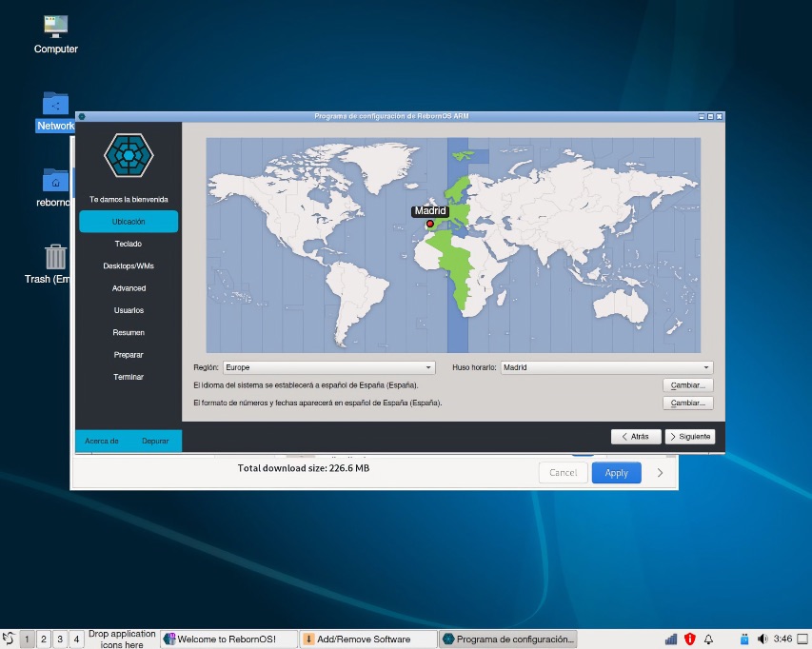Open the Huso horario dropdown showing Madrid
The width and height of the screenshot is (812, 649).
(606, 367)
